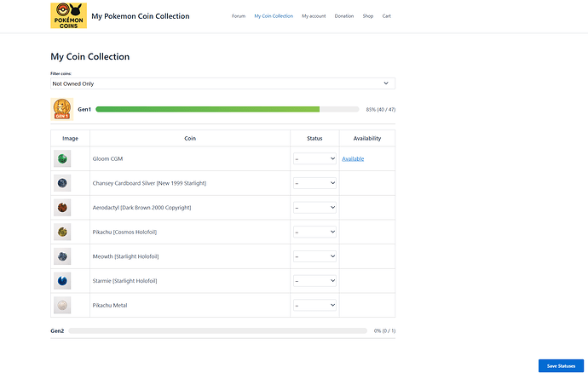This screenshot has width=588, height=373.
Task: Open the Meowth Starlight Holofoil coin thumbnail
Action: 62,256
